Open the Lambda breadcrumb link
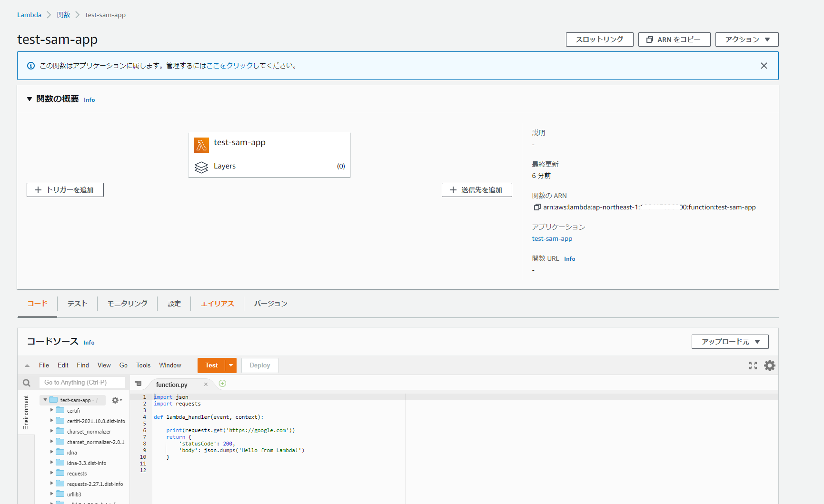Screen dimensions: 824x504 pos(29,15)
